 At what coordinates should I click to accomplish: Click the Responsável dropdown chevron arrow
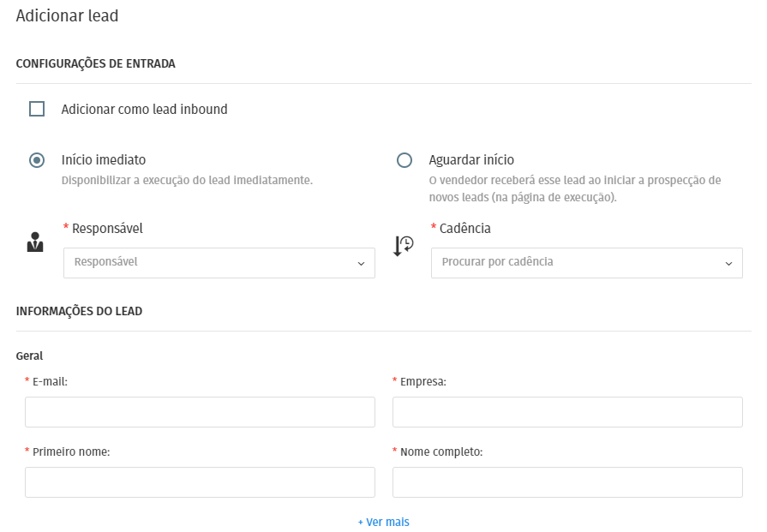[361, 264]
